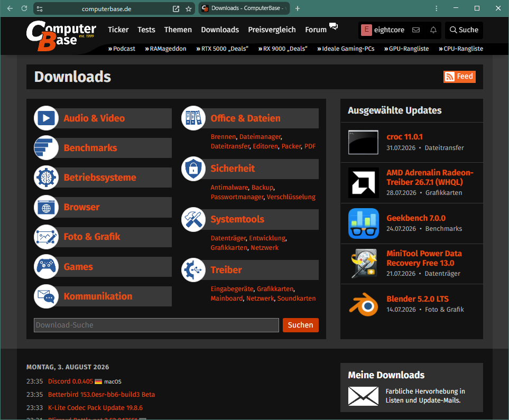Screen dimensions: 509x420
Task: Open the Downloads menu item
Action: click(220, 30)
